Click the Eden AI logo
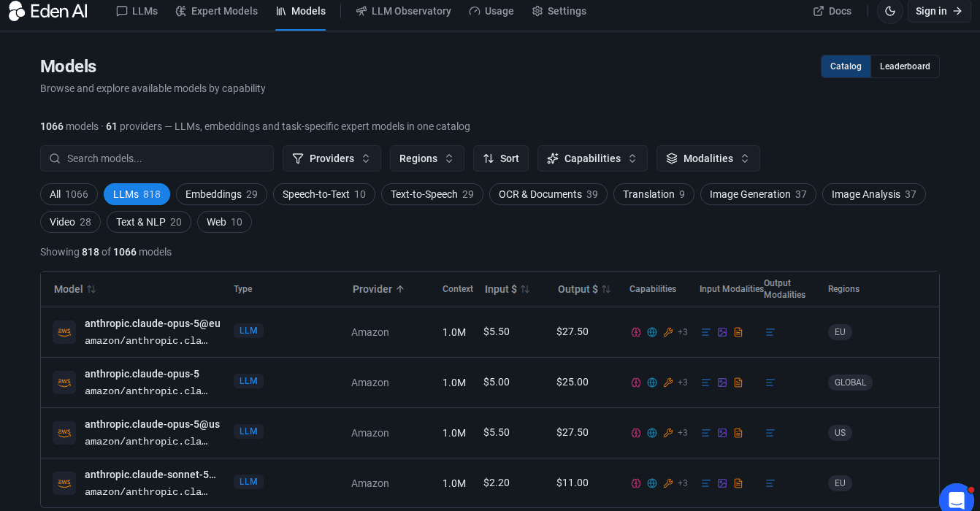Viewport: 980px width, 511px height. [48, 11]
